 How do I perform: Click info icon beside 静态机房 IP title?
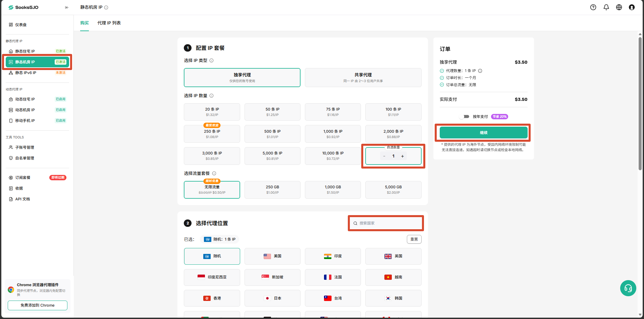tap(106, 7)
